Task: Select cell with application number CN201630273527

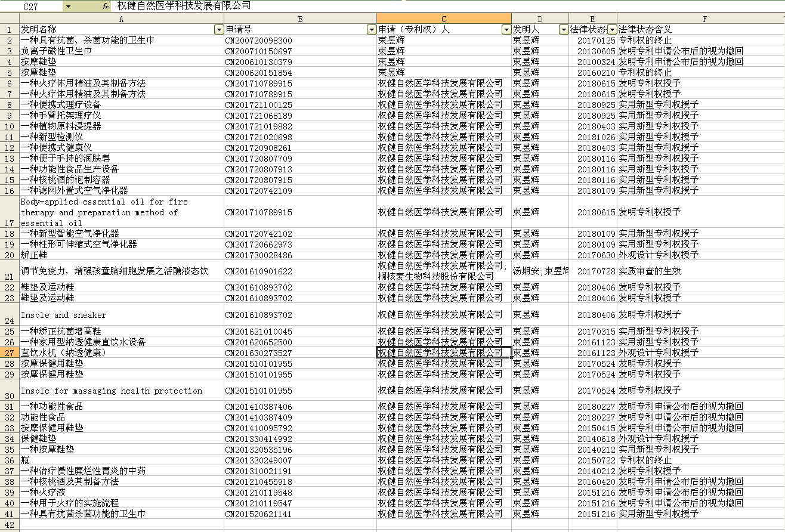Action: pos(300,352)
